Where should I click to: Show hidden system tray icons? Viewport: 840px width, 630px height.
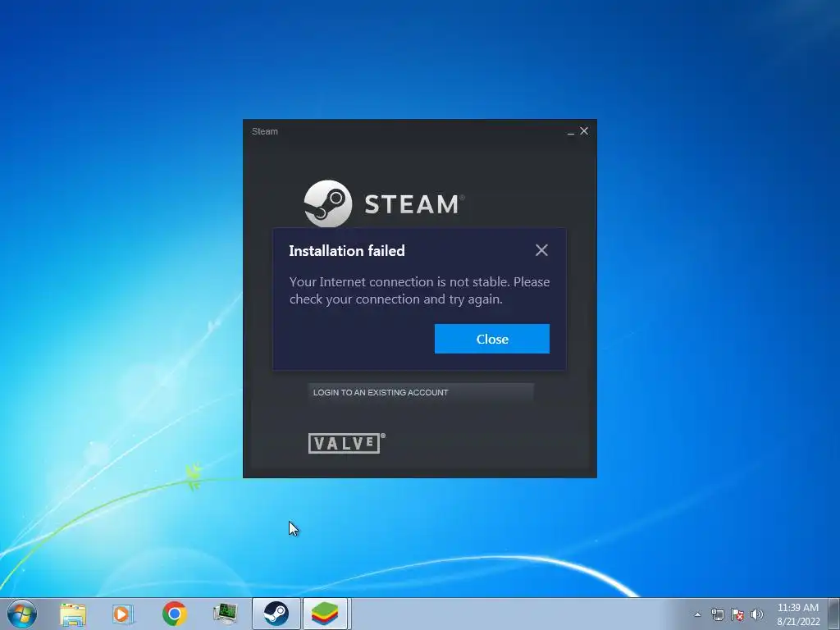click(697, 614)
